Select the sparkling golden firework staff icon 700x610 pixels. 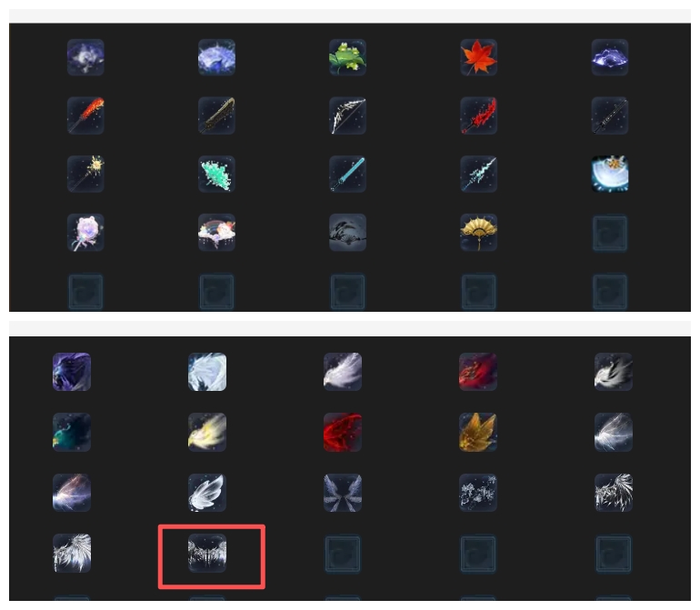point(85,174)
